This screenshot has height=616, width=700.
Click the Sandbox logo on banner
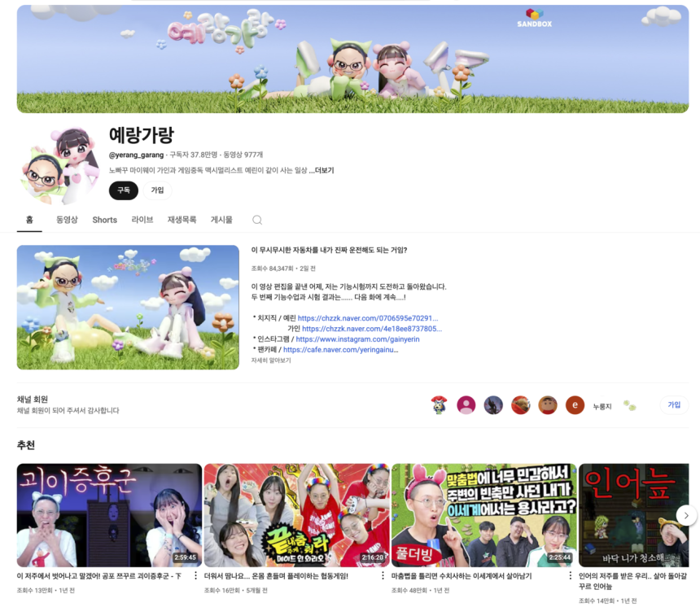tap(535, 18)
